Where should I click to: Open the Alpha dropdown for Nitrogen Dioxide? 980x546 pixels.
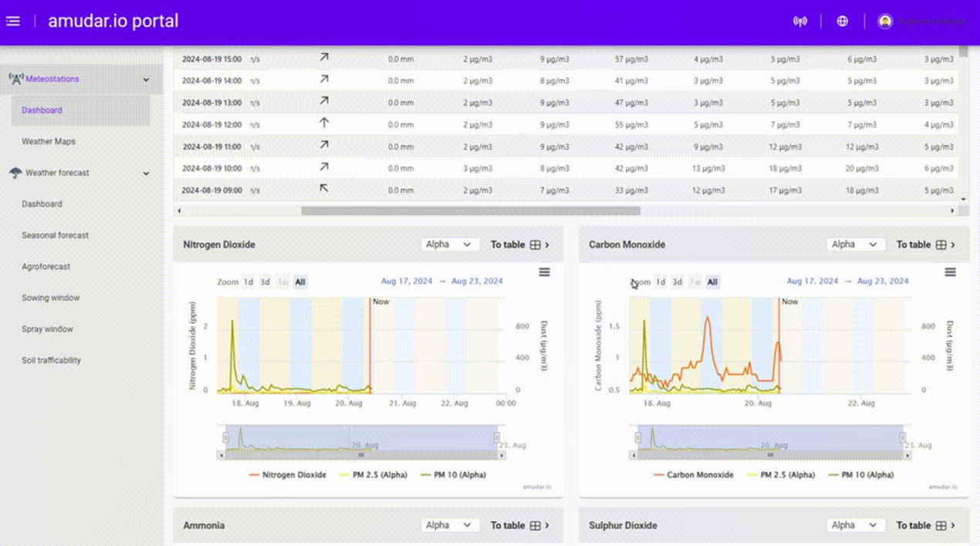tap(450, 244)
